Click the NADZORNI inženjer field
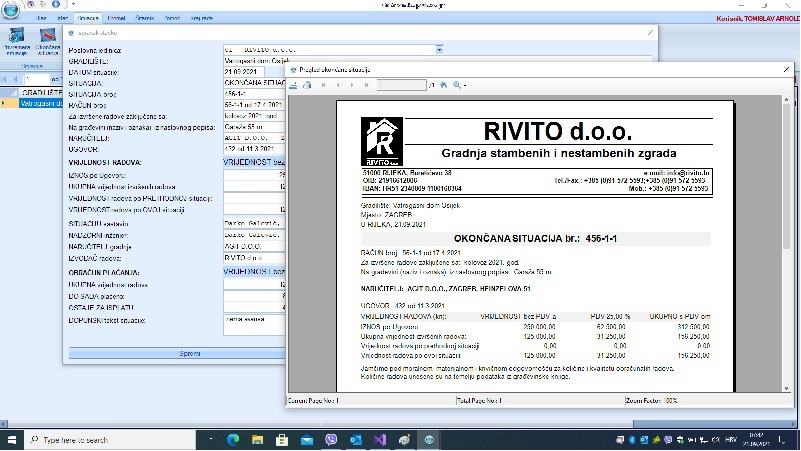 tap(254, 235)
